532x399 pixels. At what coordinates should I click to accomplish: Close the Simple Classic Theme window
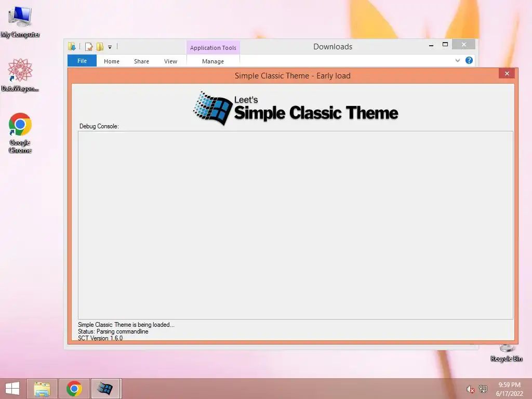coord(507,74)
